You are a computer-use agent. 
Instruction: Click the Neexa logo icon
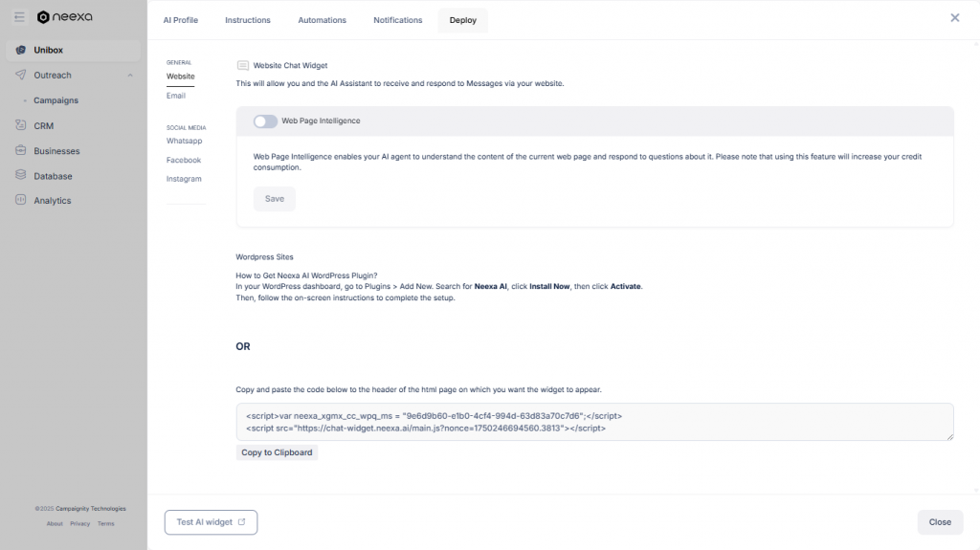tap(43, 17)
